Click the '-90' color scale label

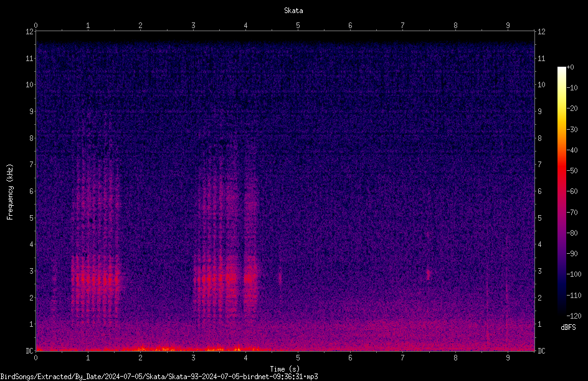tap(572, 254)
